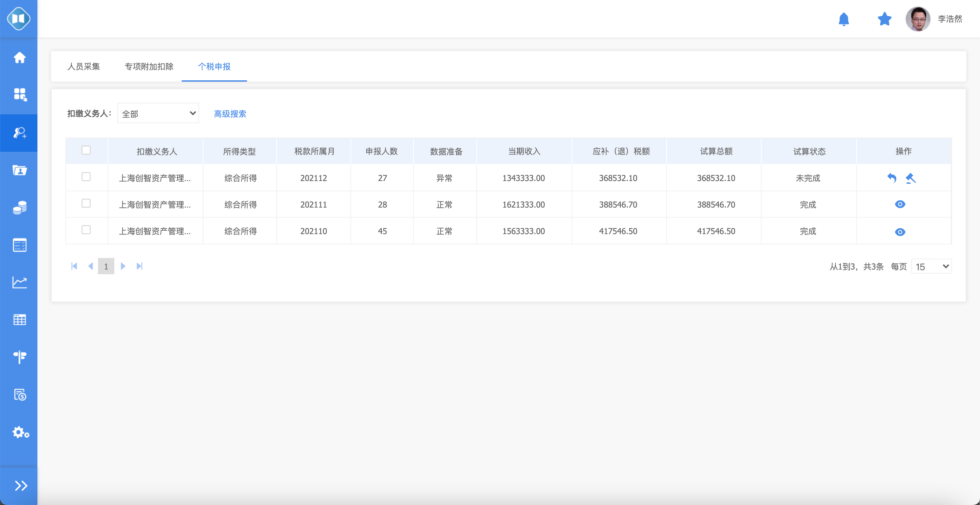The image size is (980, 505).
Task: Open the per-page count dropdown showing 15
Action: (931, 266)
